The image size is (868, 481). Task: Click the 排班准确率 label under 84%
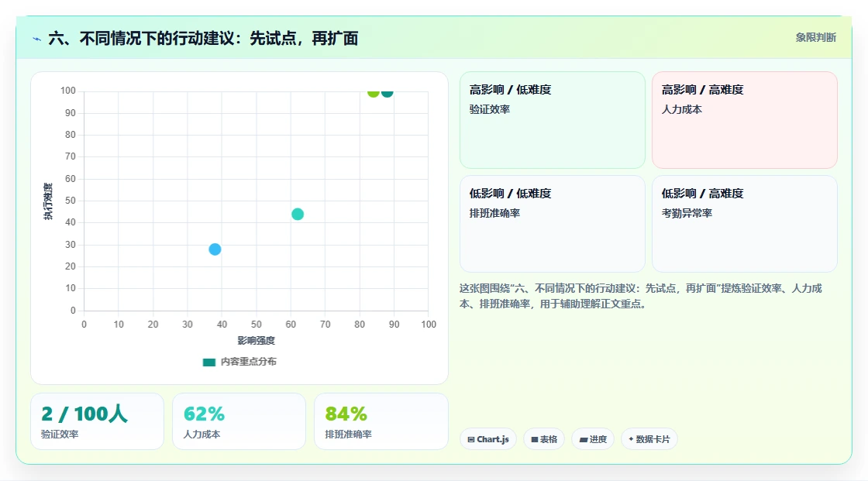[348, 435]
